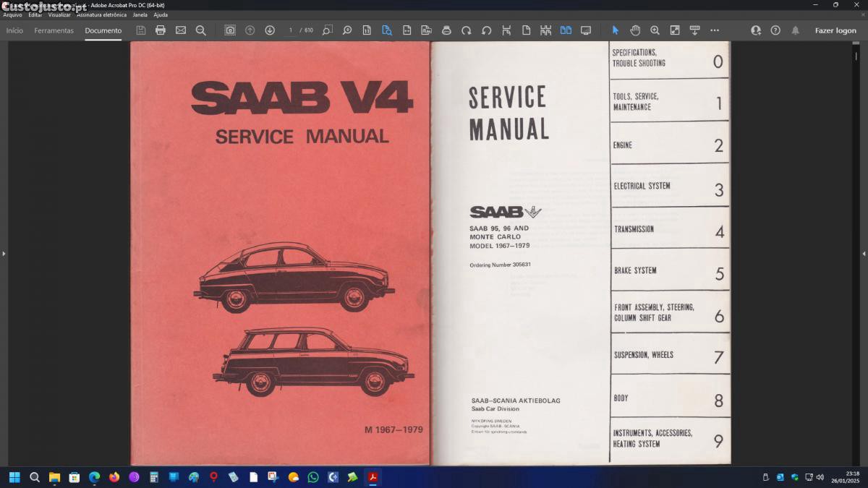Activate the arrow Selection tool
868x488 pixels.
tap(616, 30)
